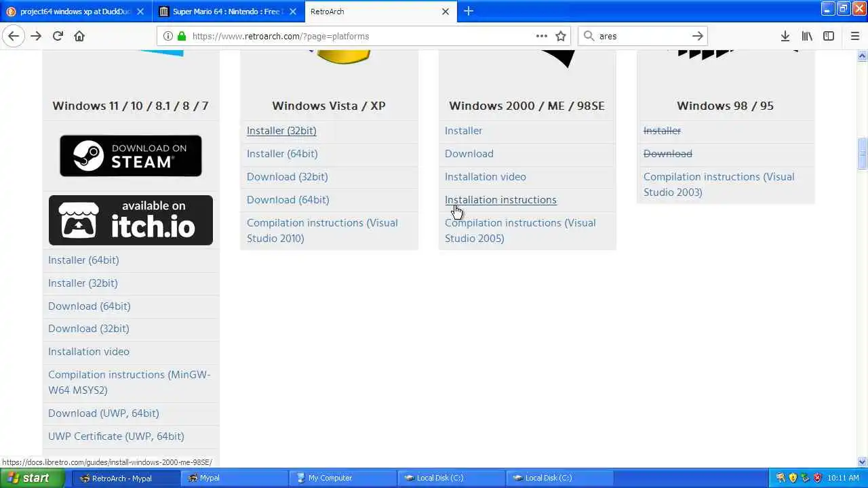Open Visual Studio 2010 compilation instructions
The width and height of the screenshot is (868, 488).
click(x=322, y=230)
